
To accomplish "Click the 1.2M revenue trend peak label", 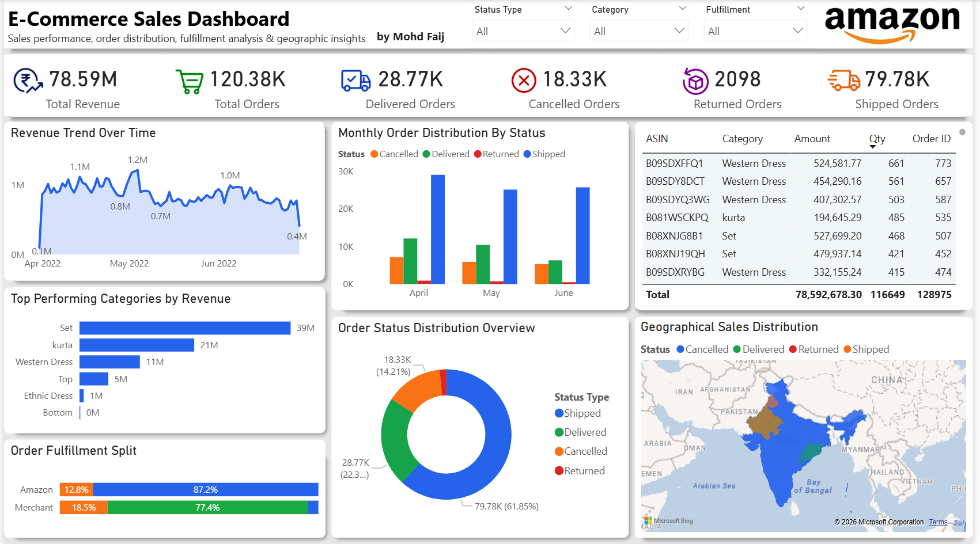I will pos(138,159).
